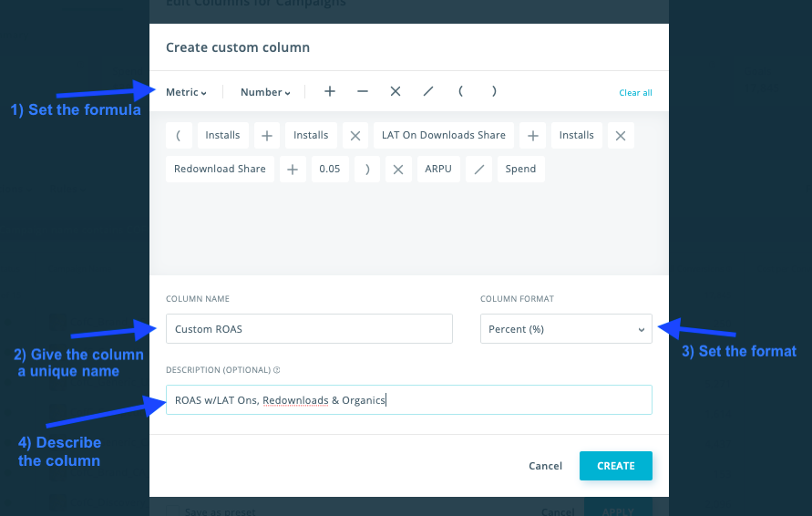
Task: Expand the Column Format Percent dropdown
Action: click(566, 329)
